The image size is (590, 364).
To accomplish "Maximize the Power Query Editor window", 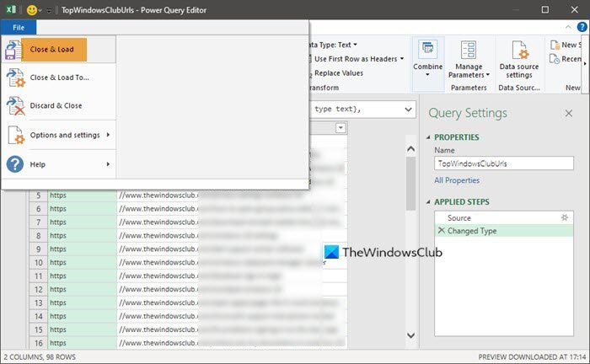I will (544, 10).
